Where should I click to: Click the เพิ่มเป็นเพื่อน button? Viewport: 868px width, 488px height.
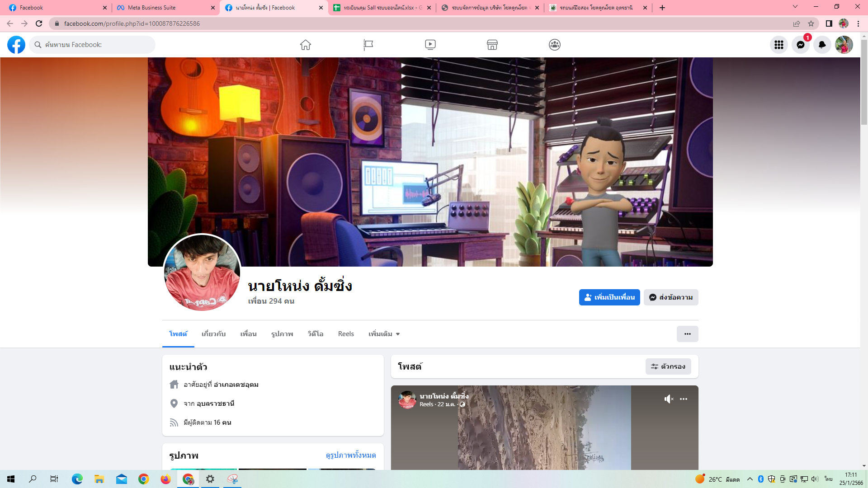(609, 297)
